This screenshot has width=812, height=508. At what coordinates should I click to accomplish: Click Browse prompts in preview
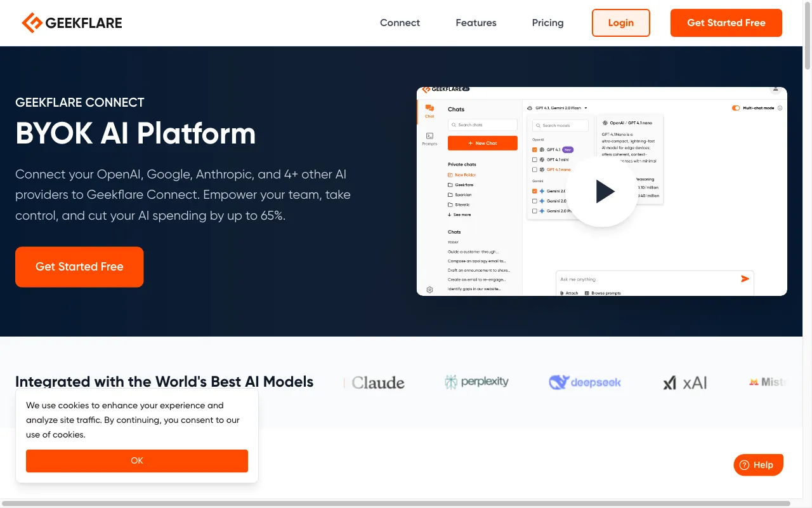tap(603, 293)
